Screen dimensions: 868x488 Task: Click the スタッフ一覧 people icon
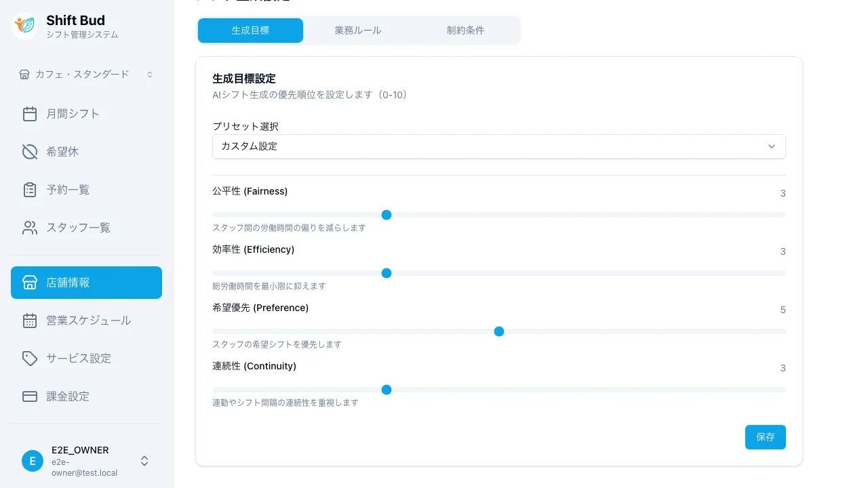coord(30,227)
